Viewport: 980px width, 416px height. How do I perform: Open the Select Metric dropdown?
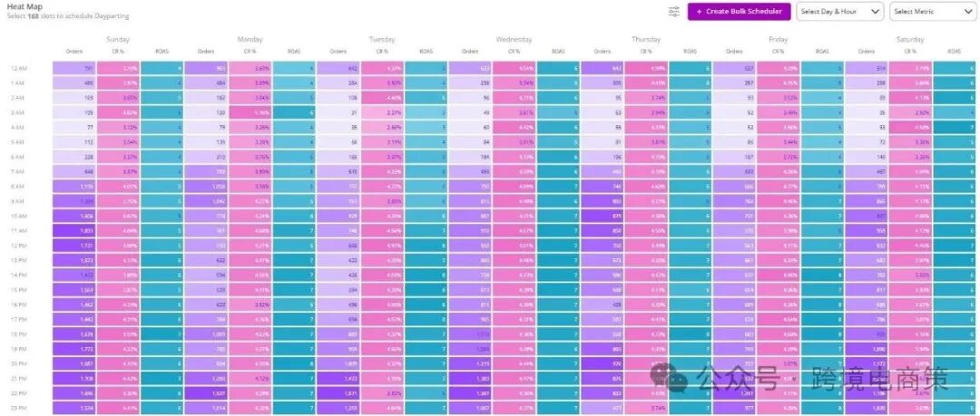(x=935, y=11)
